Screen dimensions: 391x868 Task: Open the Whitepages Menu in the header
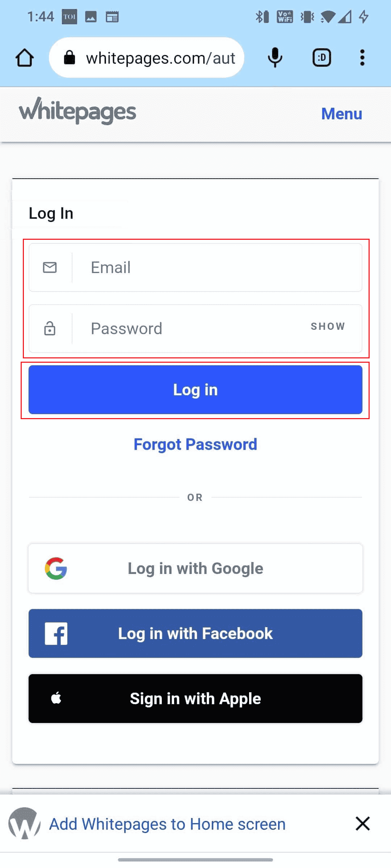(x=341, y=114)
